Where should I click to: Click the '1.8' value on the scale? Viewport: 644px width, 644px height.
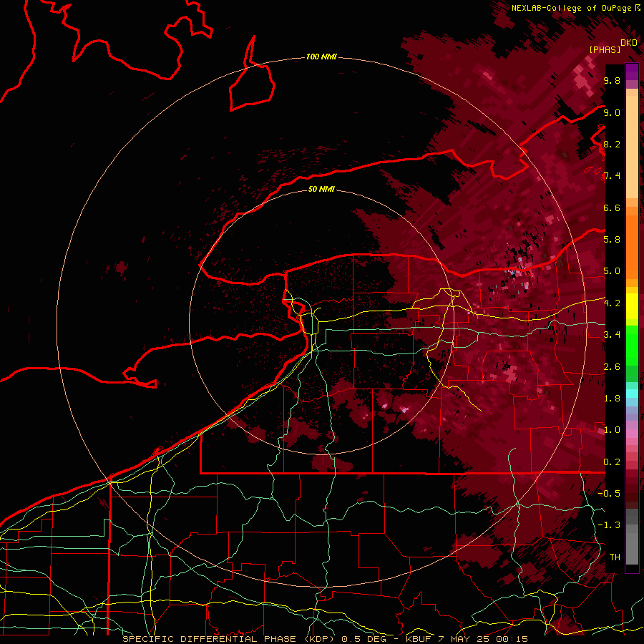pos(612,399)
